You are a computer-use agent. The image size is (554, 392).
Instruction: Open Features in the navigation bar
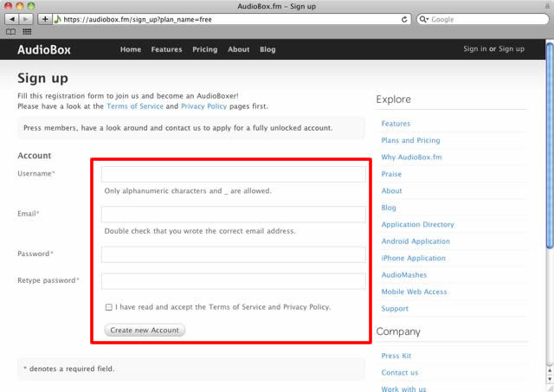pyautogui.click(x=166, y=49)
